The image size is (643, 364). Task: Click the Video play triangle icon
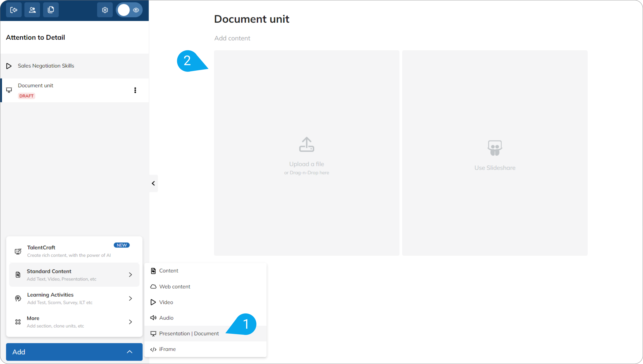click(x=153, y=302)
